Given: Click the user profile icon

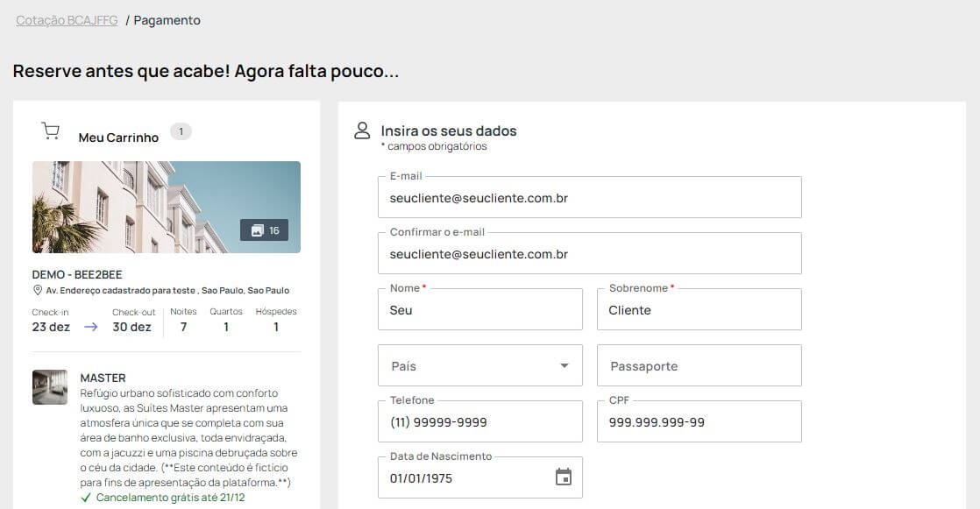Looking at the screenshot, I should [362, 131].
